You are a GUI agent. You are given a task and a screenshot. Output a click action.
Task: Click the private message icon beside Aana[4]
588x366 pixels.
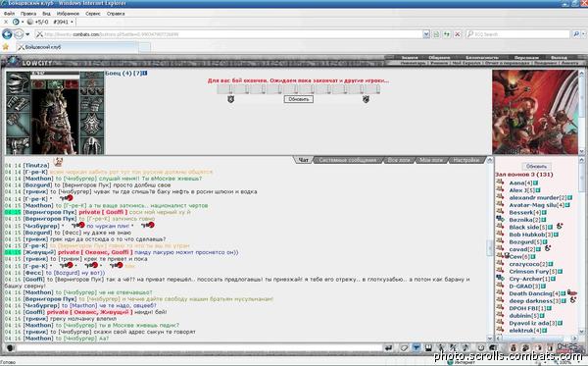click(x=500, y=183)
